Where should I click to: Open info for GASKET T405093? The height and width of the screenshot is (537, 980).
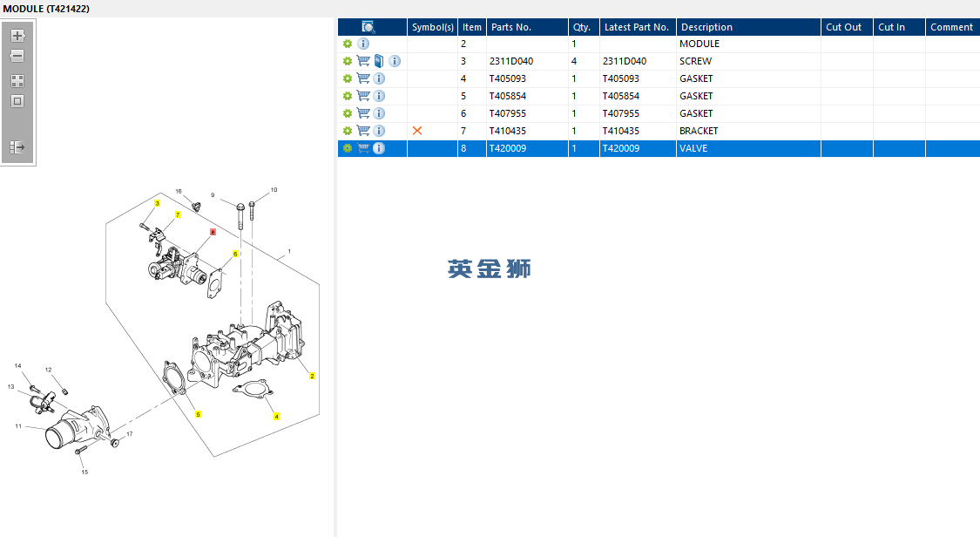(x=379, y=78)
